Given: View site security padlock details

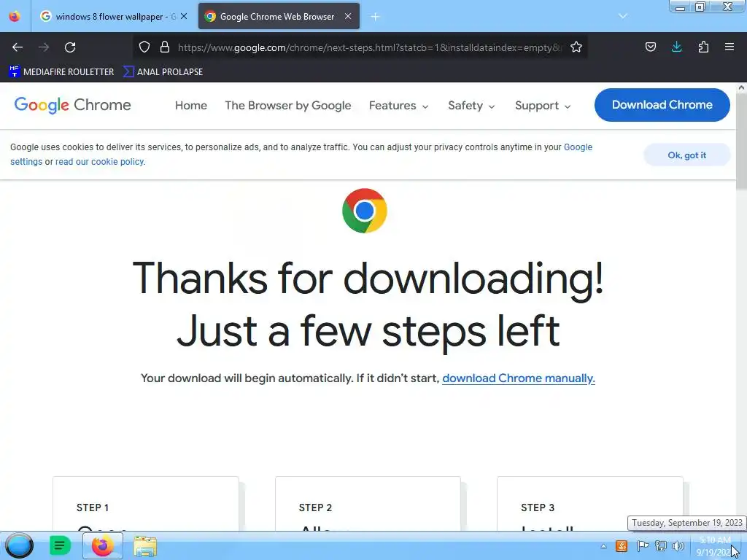Looking at the screenshot, I should (x=165, y=47).
